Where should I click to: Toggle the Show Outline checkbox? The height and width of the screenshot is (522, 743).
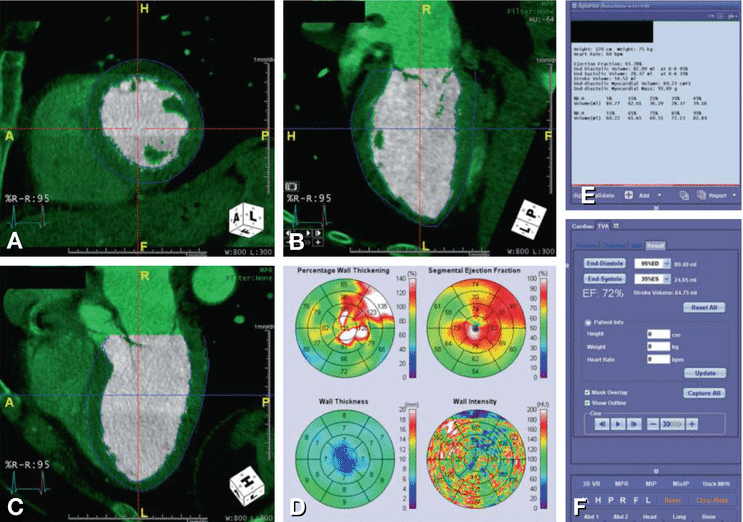pyautogui.click(x=588, y=403)
